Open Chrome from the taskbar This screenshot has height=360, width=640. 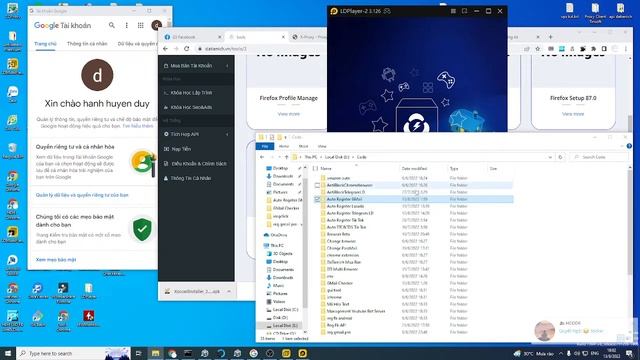point(172,353)
